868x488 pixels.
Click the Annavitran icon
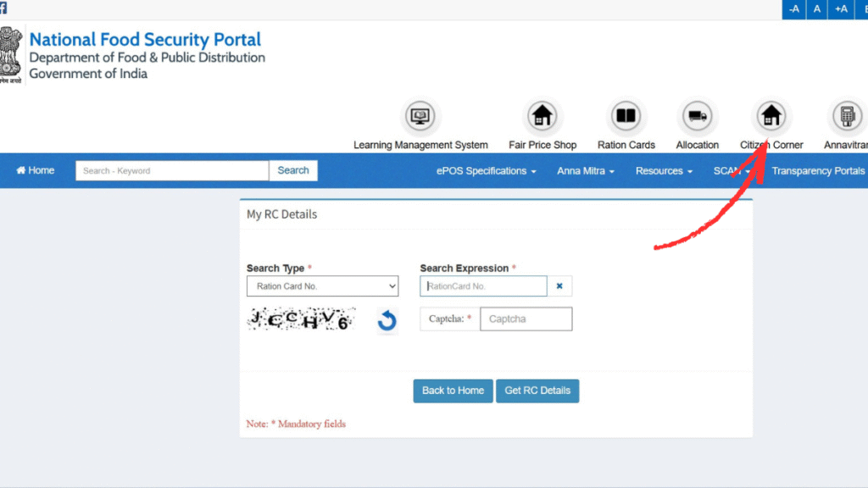(x=846, y=116)
